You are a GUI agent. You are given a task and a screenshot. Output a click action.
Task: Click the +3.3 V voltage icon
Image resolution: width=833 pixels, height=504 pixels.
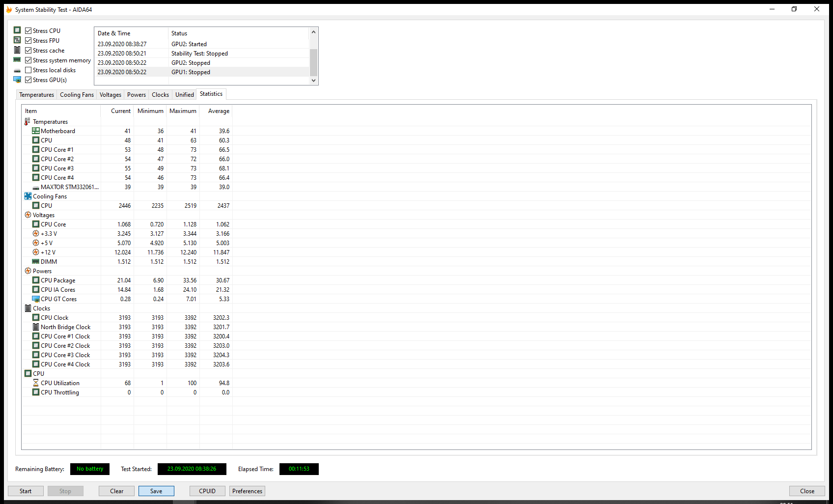(36, 233)
